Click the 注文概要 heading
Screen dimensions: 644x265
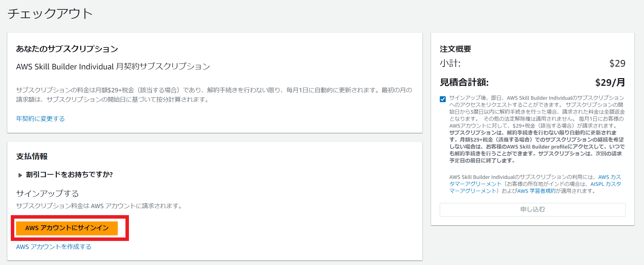[x=455, y=49]
